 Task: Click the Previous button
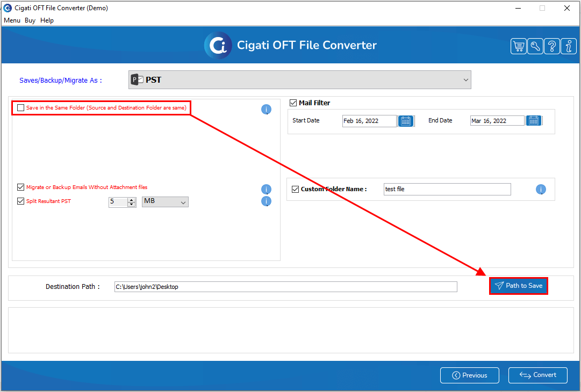click(469, 375)
